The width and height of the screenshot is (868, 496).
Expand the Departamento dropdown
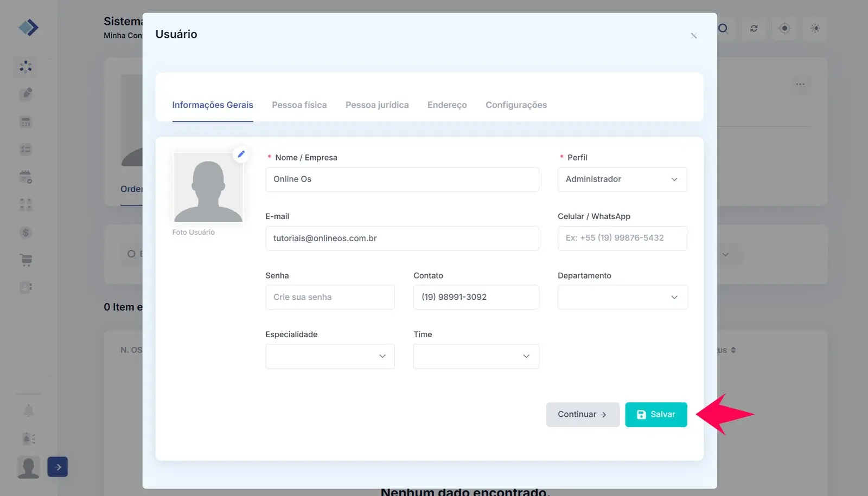(622, 297)
